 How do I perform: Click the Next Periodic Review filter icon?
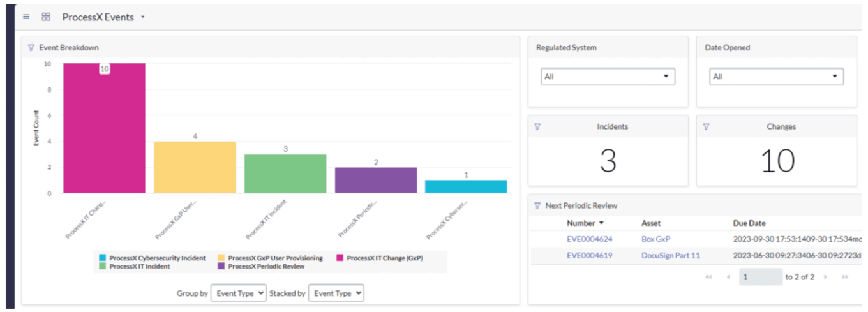537,206
